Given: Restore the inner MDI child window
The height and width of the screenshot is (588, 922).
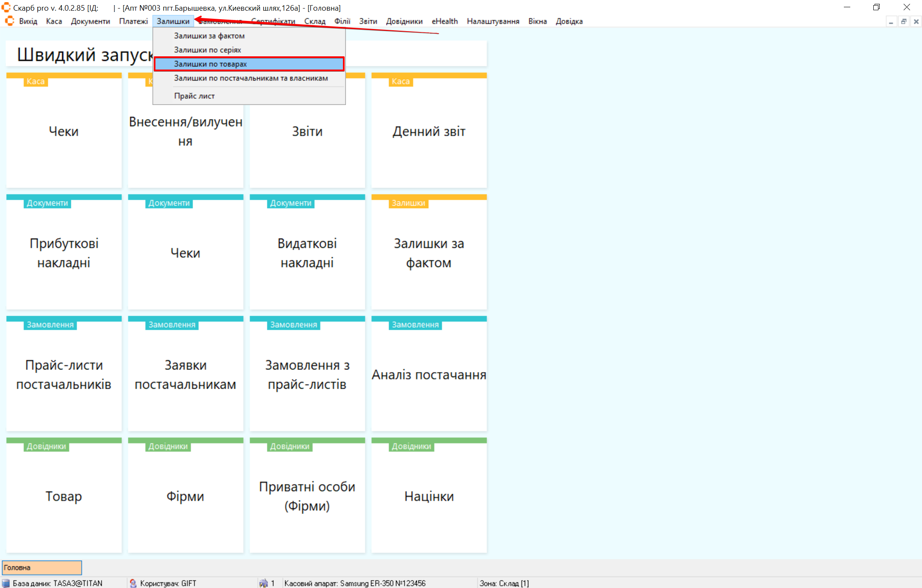Looking at the screenshot, I should pyautogui.click(x=903, y=21).
